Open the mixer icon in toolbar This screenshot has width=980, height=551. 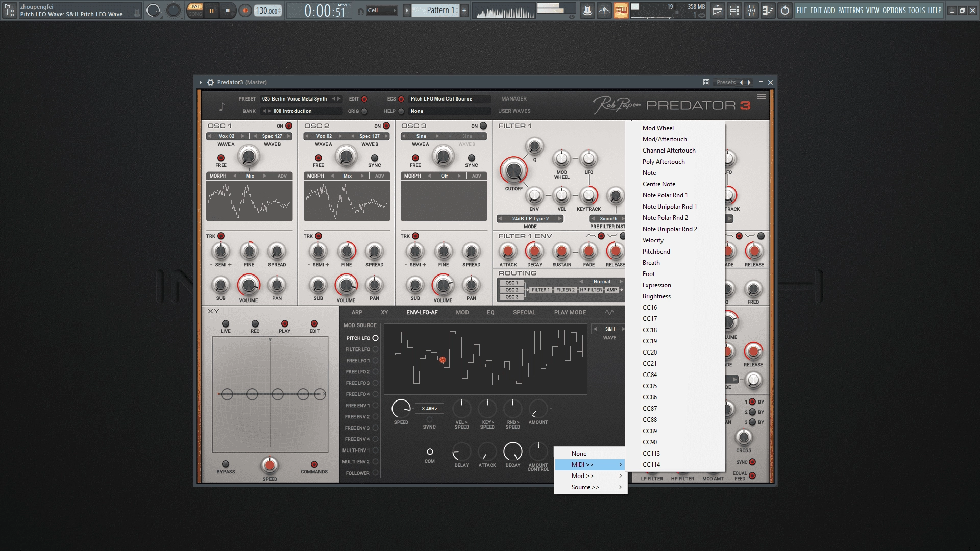[751, 10]
